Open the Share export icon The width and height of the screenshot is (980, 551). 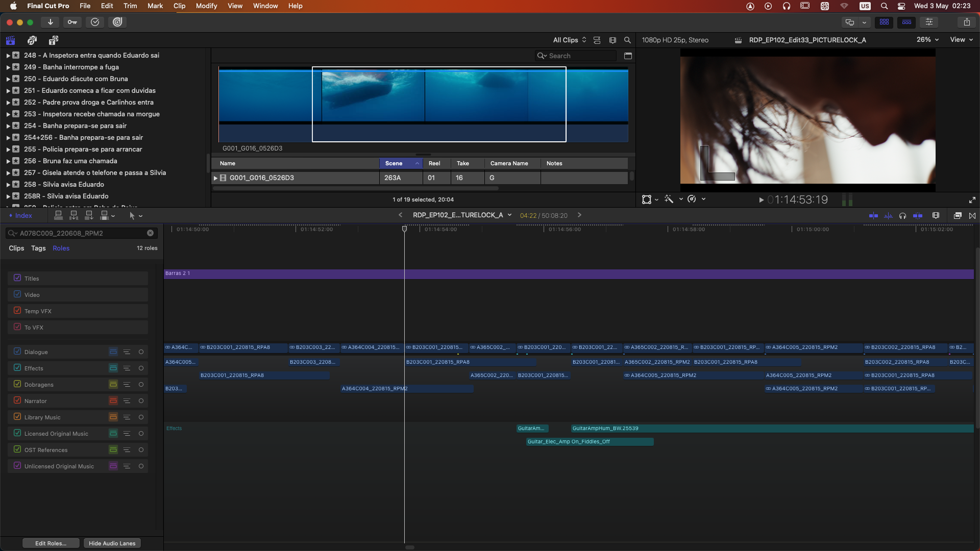[967, 22]
